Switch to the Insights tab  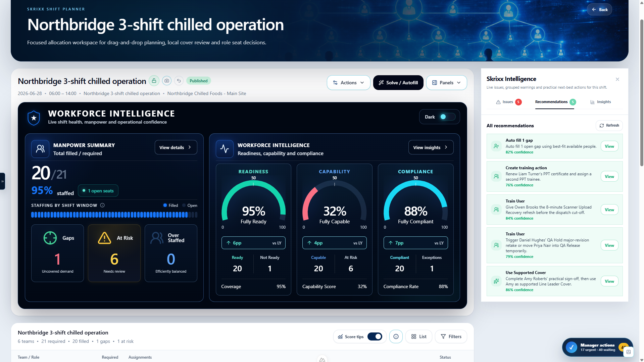click(x=601, y=102)
